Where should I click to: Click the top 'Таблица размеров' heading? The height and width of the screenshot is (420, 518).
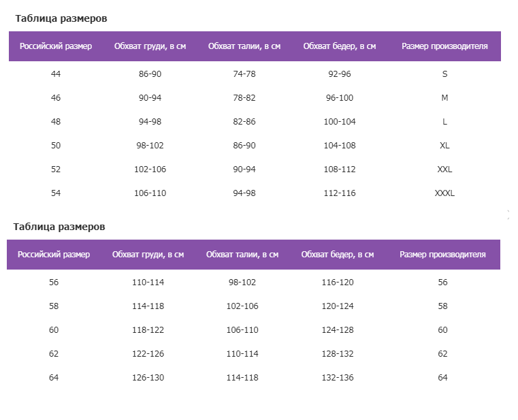click(61, 18)
